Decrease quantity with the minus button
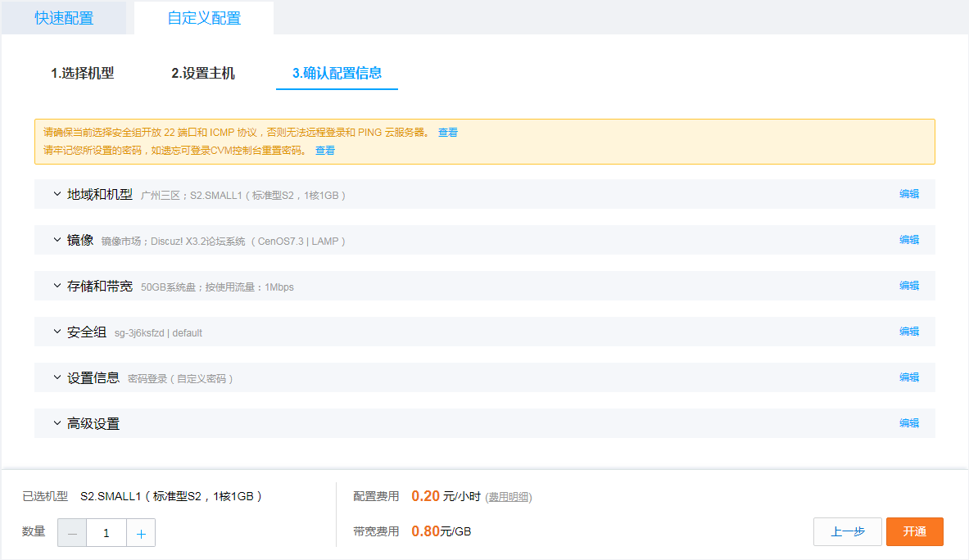The height and width of the screenshot is (560, 969). (x=72, y=533)
